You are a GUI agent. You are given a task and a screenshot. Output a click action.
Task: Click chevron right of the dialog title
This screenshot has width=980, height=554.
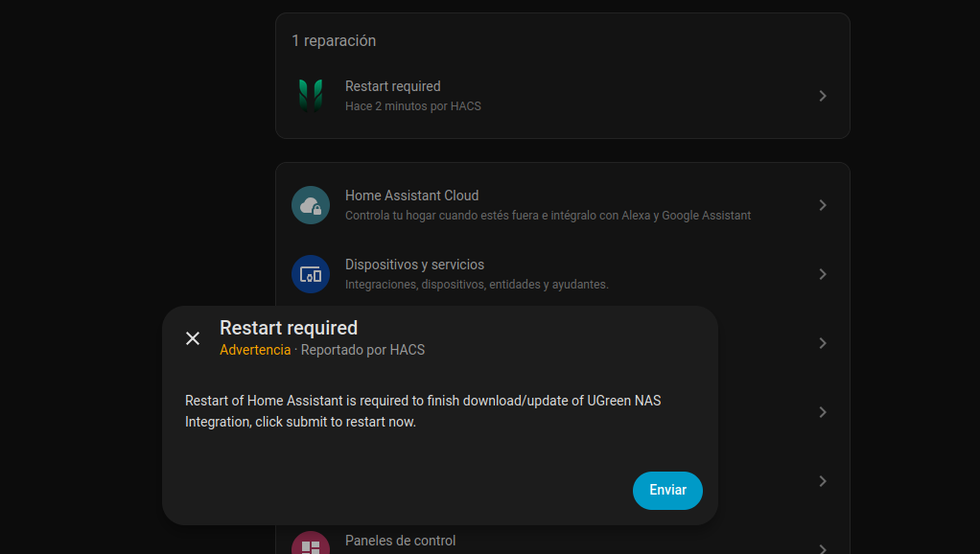pyautogui.click(x=822, y=343)
